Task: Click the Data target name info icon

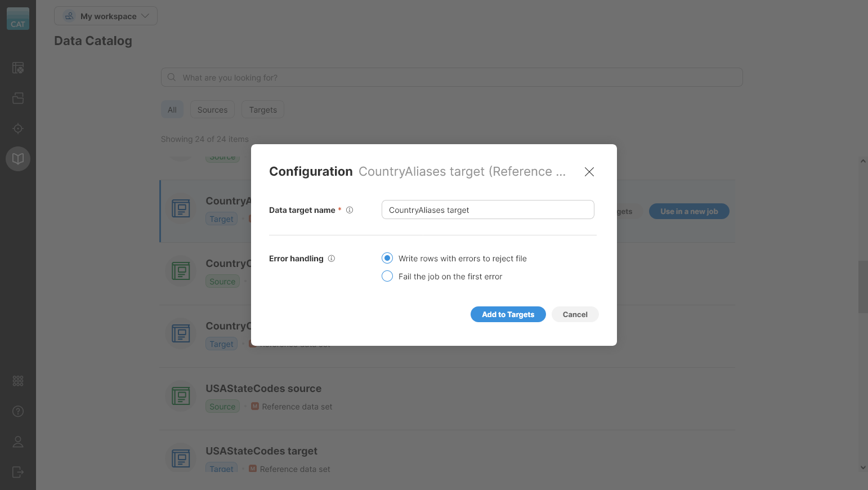Action: (350, 210)
